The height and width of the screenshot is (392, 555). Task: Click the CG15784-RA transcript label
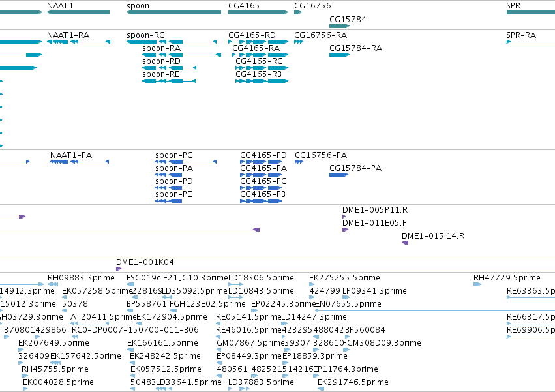point(355,48)
